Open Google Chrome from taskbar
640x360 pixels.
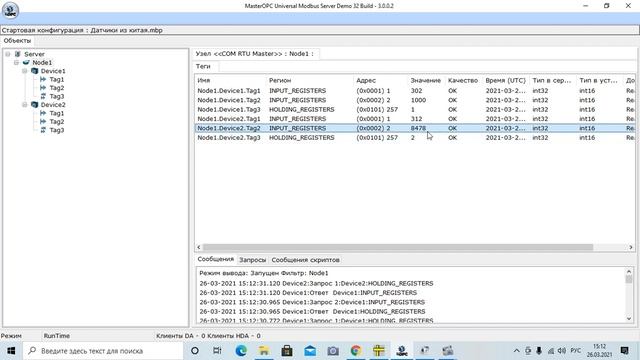[x=356, y=351]
